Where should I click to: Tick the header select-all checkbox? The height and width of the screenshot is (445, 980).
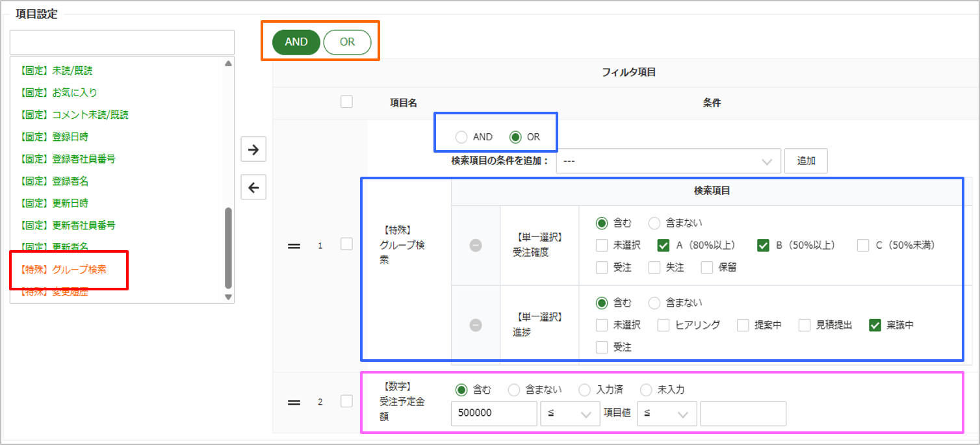coord(346,101)
